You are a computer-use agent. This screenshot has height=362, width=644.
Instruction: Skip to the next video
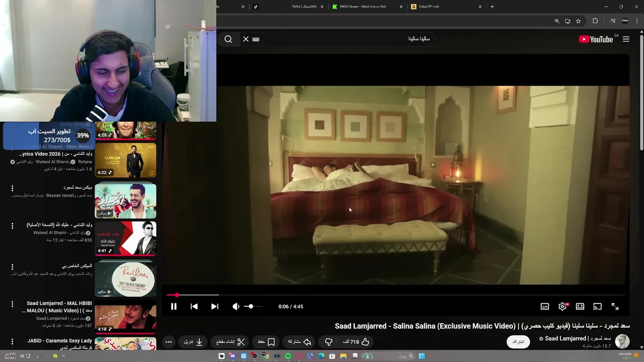coord(215,306)
